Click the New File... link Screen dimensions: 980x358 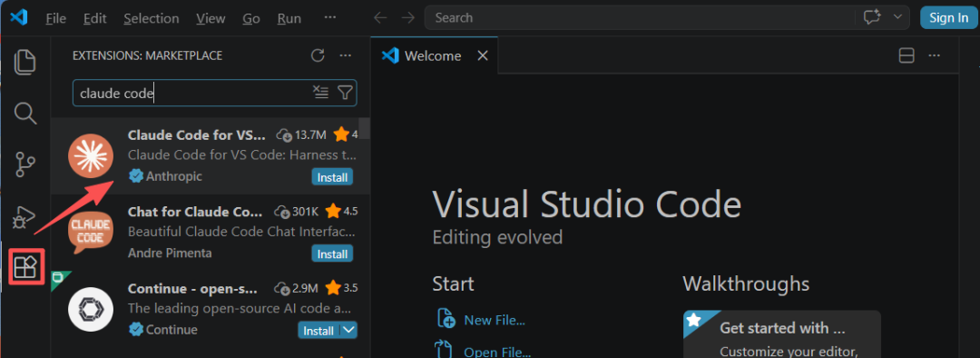click(495, 321)
